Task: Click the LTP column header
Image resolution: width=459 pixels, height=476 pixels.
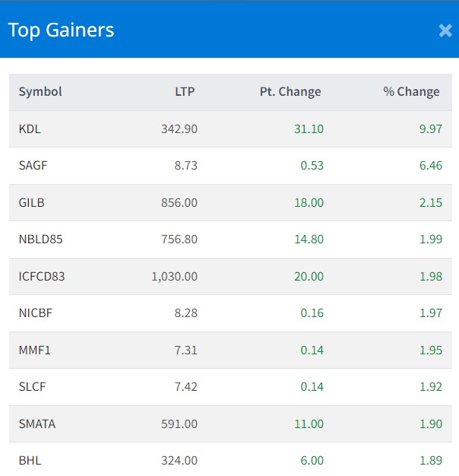Action: click(184, 92)
